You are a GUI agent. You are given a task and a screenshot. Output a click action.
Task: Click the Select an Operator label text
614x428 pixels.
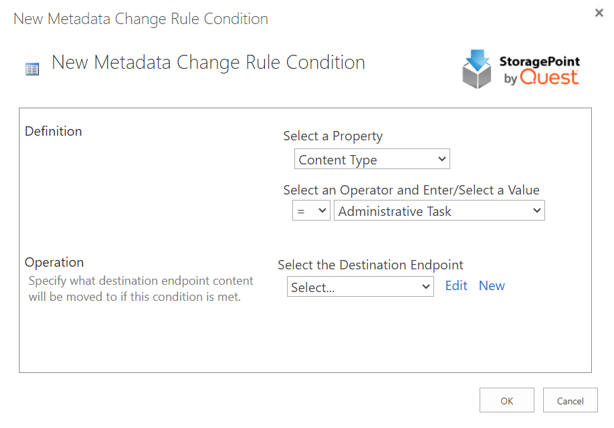click(x=411, y=189)
